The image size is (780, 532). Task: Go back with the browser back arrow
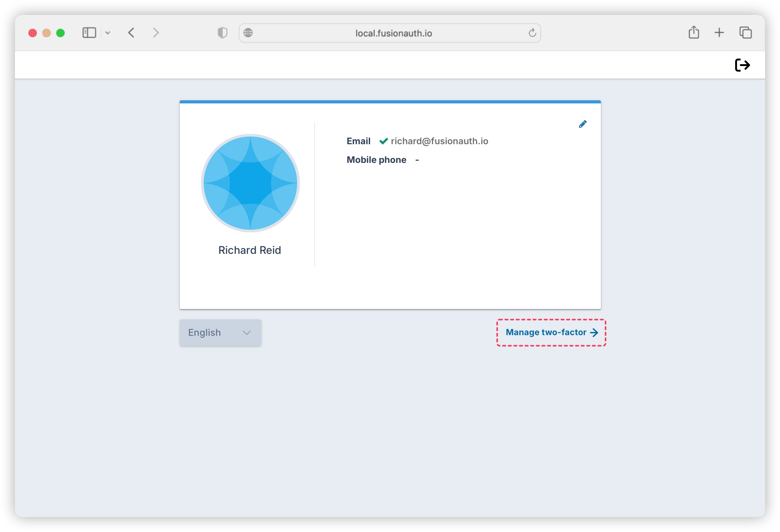pyautogui.click(x=131, y=33)
